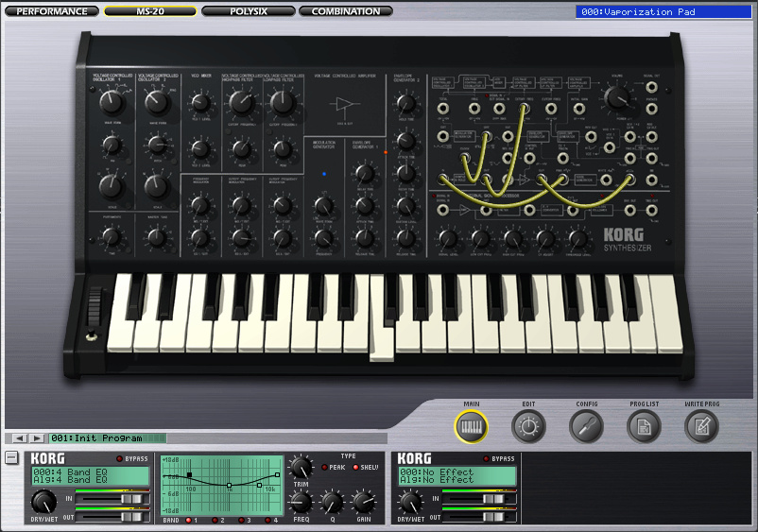Switch to the MS-20 tab

[150, 11]
